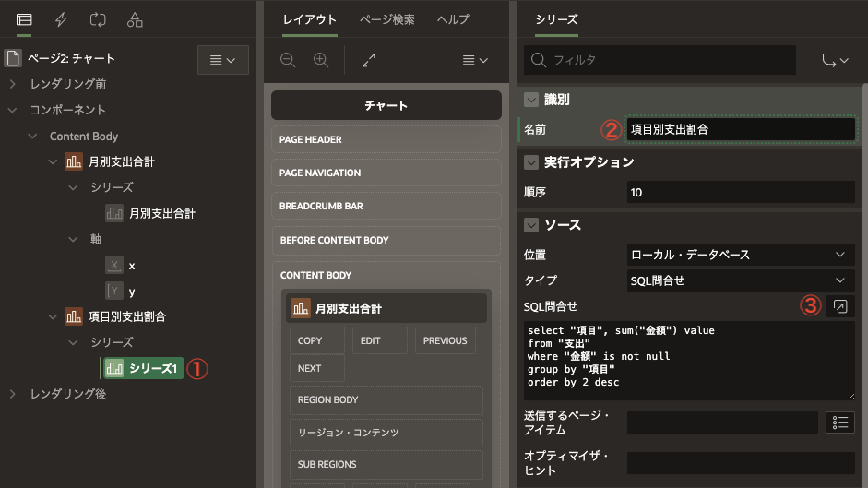Switch to the ヘルプ tab
The height and width of the screenshot is (488, 868).
453,20
